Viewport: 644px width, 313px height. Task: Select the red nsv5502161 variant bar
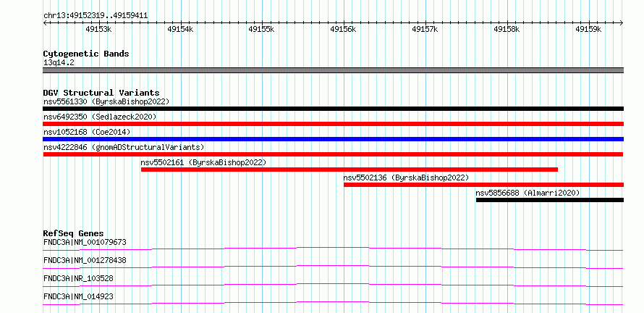pyautogui.click(x=349, y=170)
